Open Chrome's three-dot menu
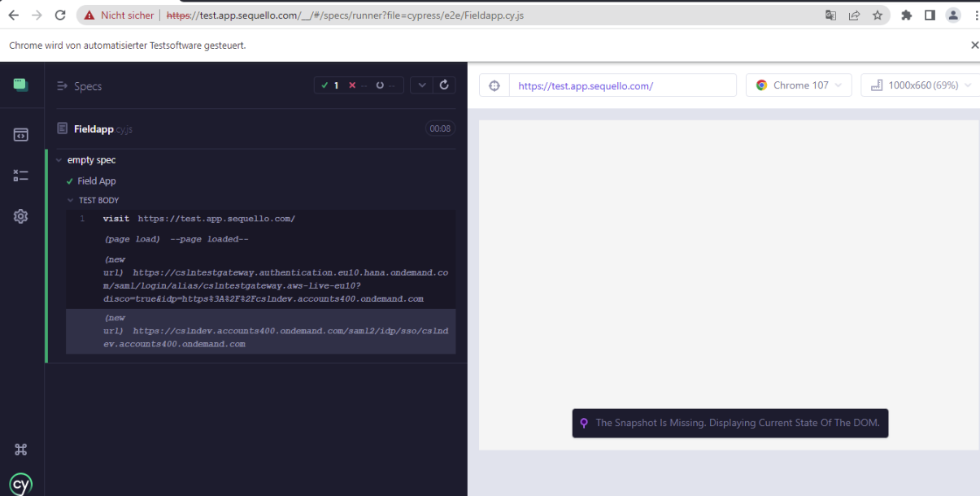Image resolution: width=980 pixels, height=496 pixels. point(973,15)
